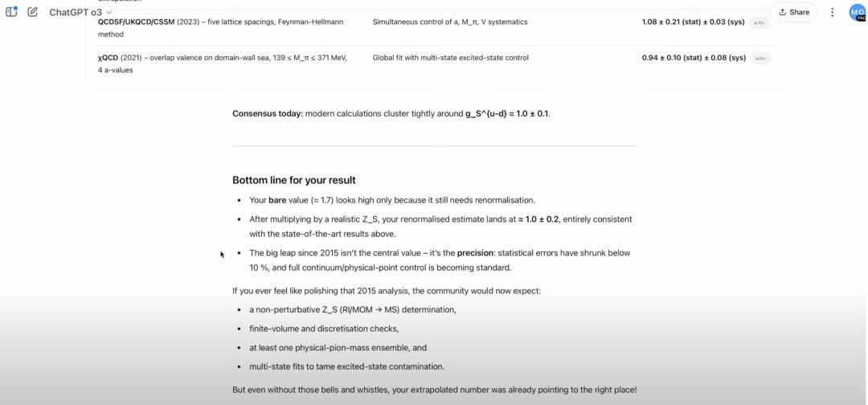Click the "Global fit with multi-state" table cell
The image size is (868, 405).
450,58
